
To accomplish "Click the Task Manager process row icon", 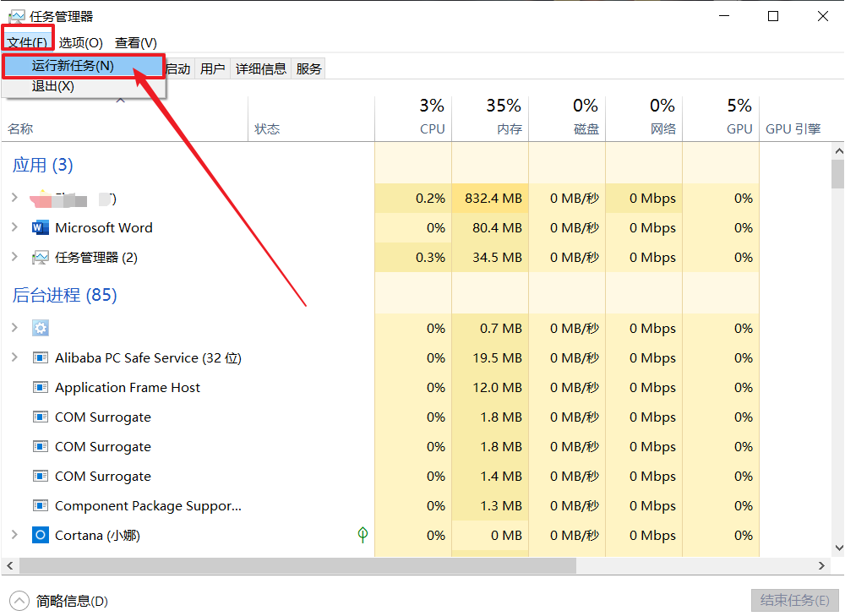I will tap(40, 258).
